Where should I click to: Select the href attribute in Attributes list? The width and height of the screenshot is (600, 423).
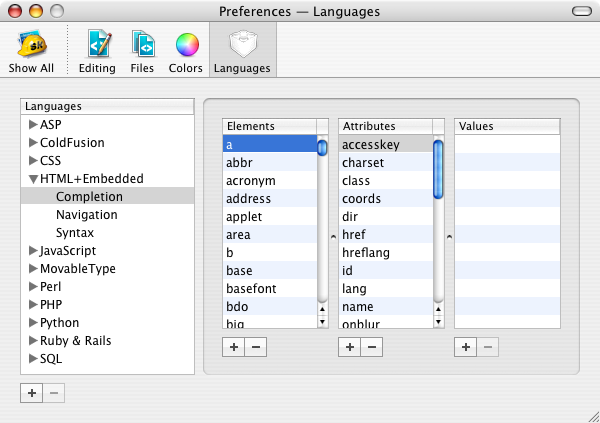coord(354,235)
